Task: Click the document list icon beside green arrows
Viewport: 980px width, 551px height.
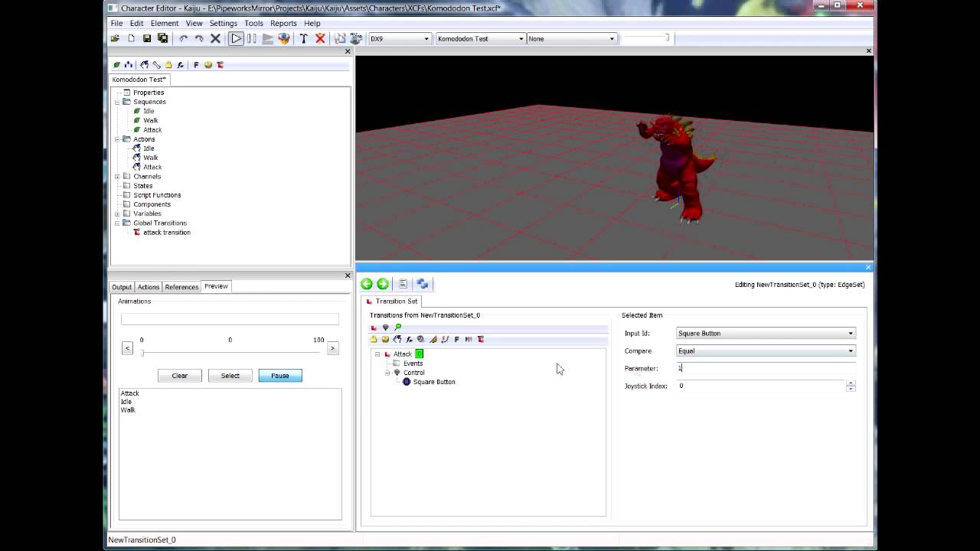Action: click(403, 284)
